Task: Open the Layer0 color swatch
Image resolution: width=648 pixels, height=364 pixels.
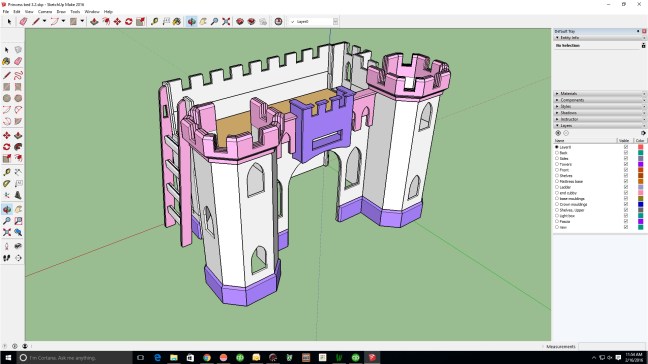Action: (x=641, y=147)
